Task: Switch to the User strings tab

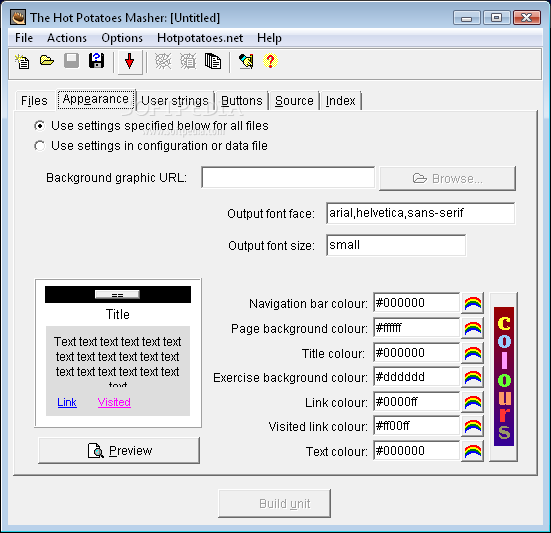Action: 175,101
